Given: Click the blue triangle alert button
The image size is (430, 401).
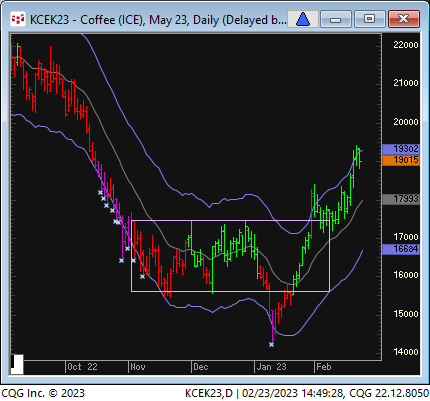Looking at the screenshot, I should click(x=303, y=19).
